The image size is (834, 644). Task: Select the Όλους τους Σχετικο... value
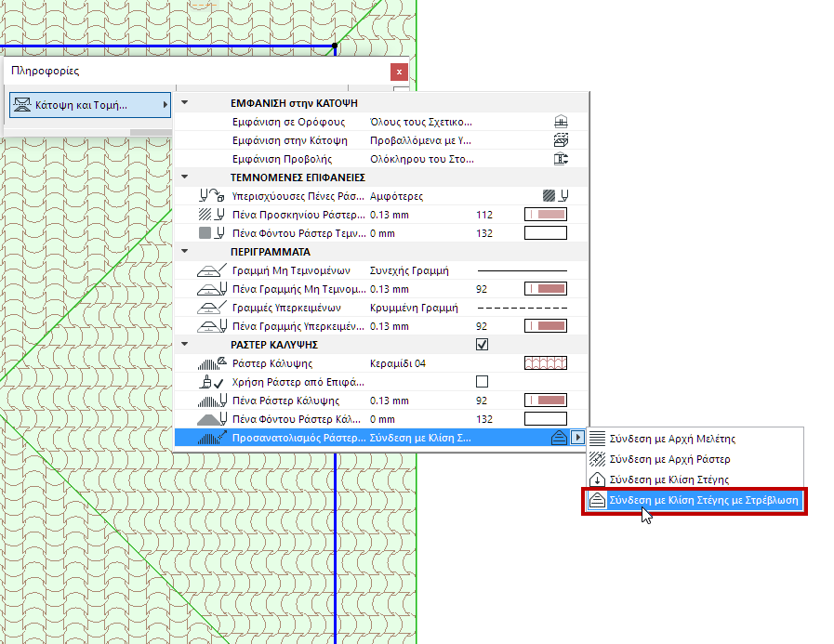tap(421, 122)
